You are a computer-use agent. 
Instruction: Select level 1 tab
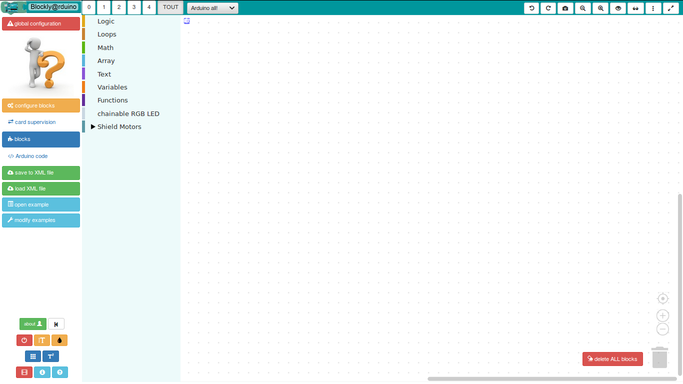[x=104, y=7]
